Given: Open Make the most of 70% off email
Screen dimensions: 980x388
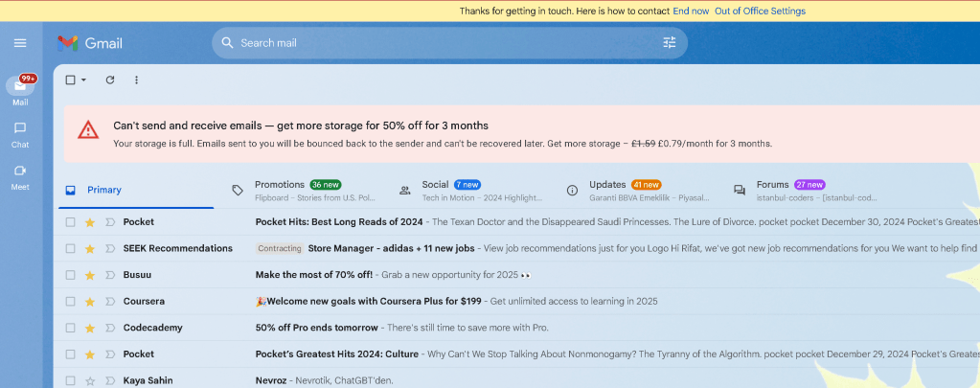Looking at the screenshot, I should point(314,275).
